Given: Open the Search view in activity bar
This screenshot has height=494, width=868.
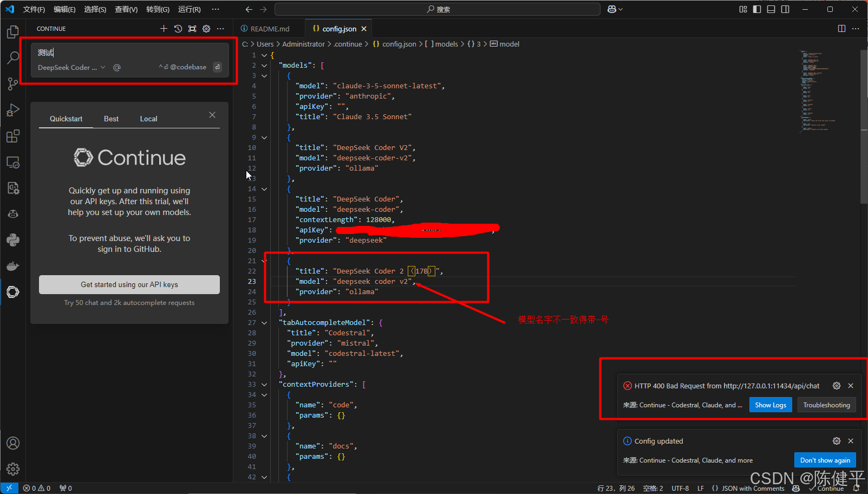Looking at the screenshot, I should tap(13, 58).
